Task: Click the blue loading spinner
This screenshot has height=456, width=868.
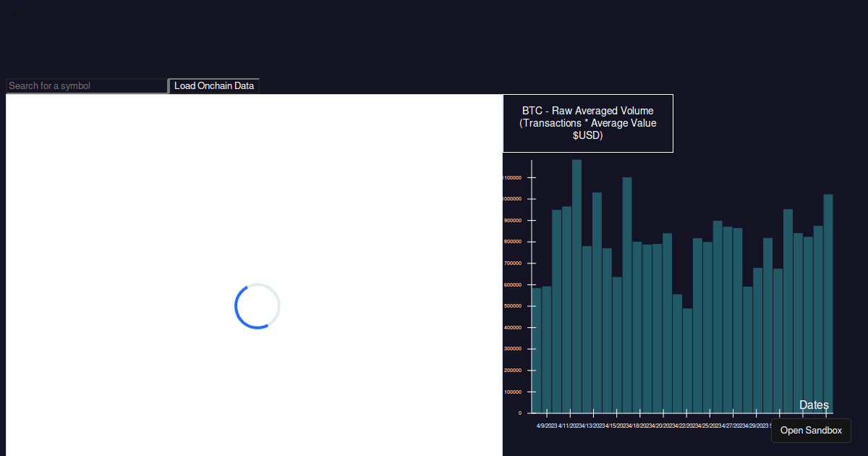Action: (257, 306)
